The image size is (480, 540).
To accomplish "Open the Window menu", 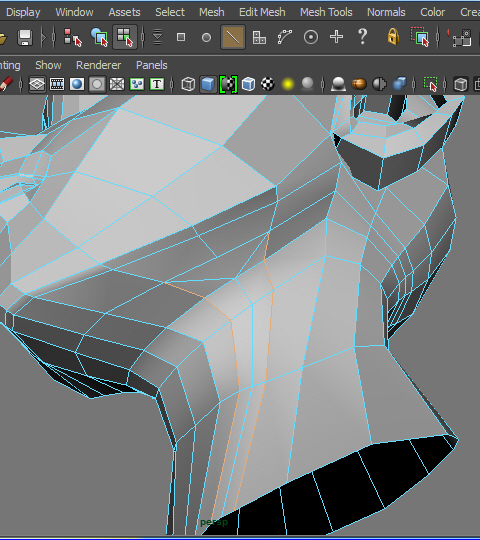I will (x=74, y=12).
